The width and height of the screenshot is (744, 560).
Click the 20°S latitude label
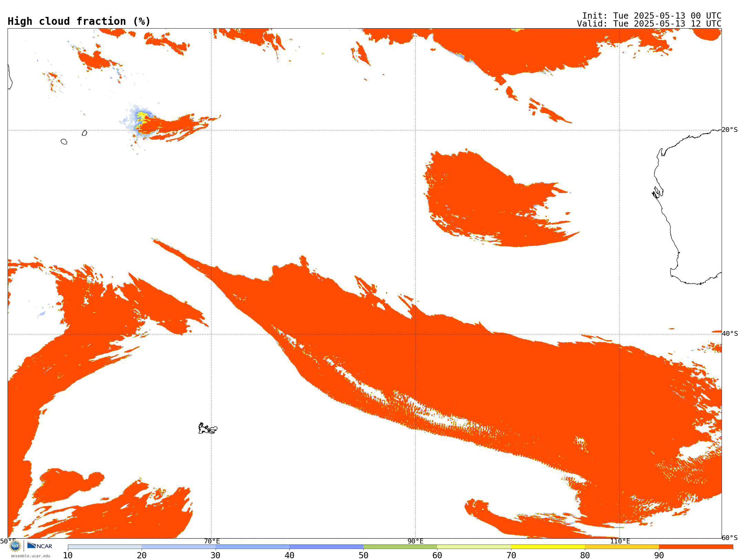(x=730, y=129)
